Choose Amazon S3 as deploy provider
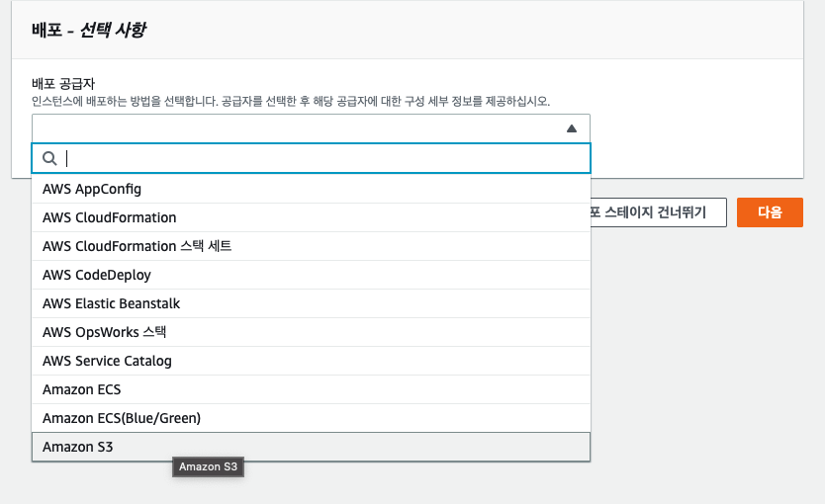 311,447
